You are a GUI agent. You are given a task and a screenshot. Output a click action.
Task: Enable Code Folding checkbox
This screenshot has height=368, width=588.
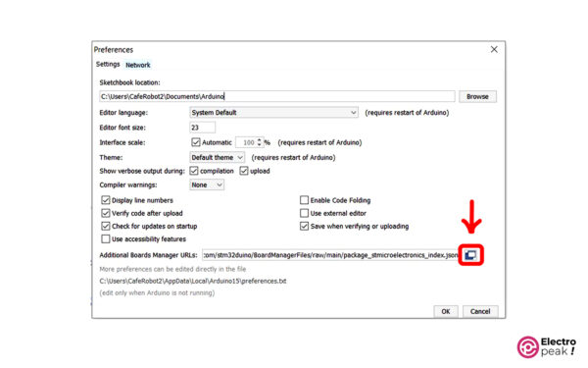pos(304,200)
